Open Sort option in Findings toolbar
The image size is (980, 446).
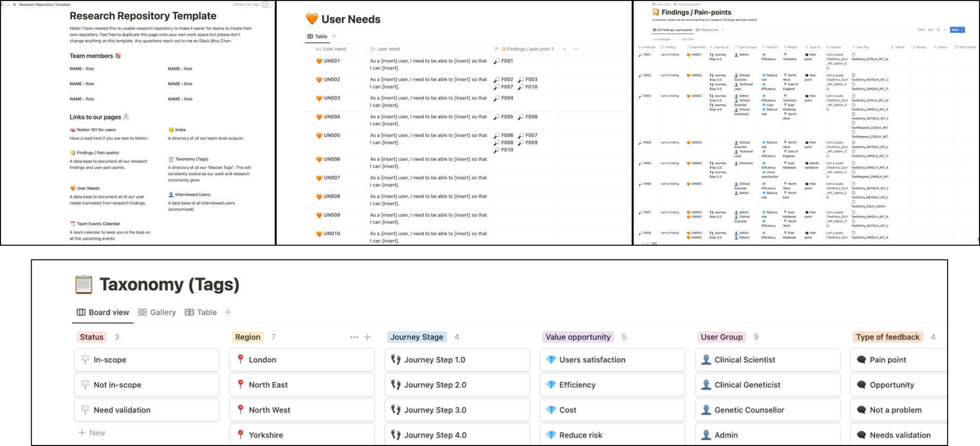point(931,30)
